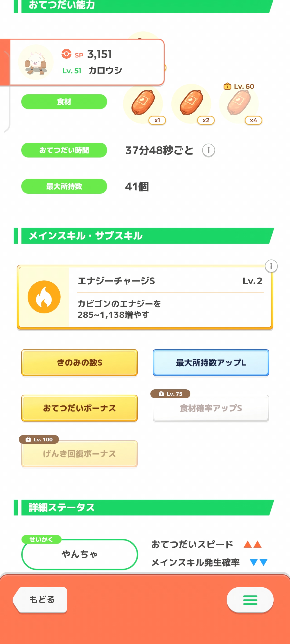Image resolution: width=290 pixels, height=644 pixels.
Task: Tap the first sausage ingredient x1
Action: (x=143, y=103)
